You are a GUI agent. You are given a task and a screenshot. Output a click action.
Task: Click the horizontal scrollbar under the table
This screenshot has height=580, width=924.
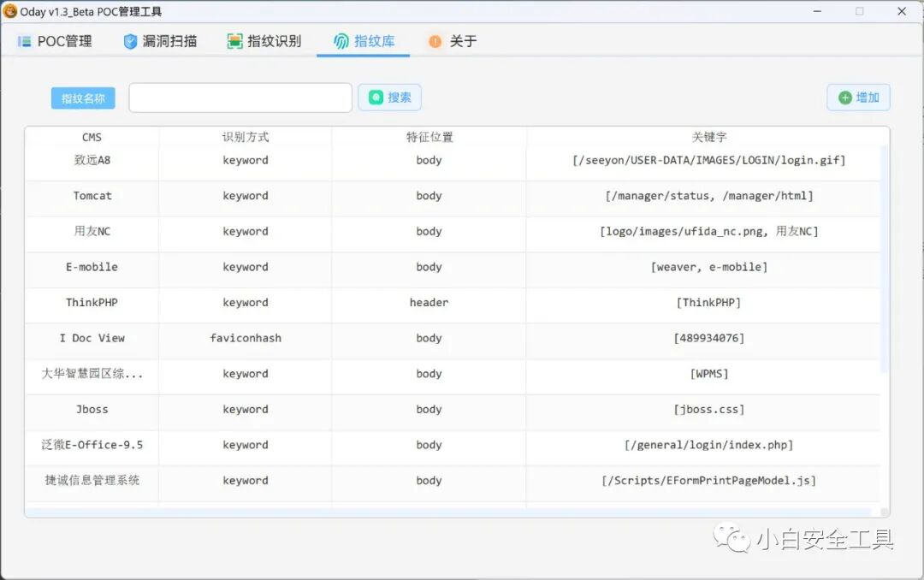point(449,512)
